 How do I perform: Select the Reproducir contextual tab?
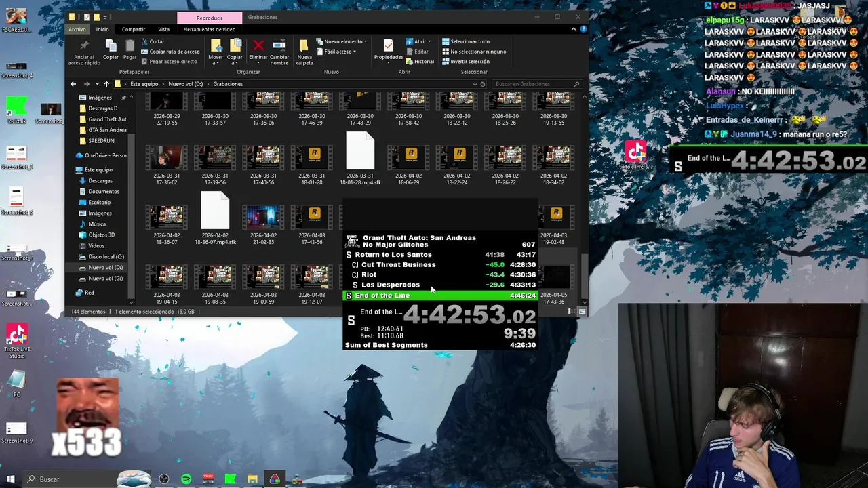[x=210, y=18]
